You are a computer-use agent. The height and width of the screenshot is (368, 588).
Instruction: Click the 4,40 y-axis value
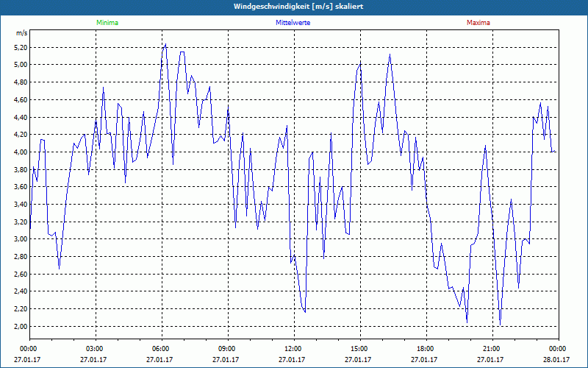(x=22, y=117)
